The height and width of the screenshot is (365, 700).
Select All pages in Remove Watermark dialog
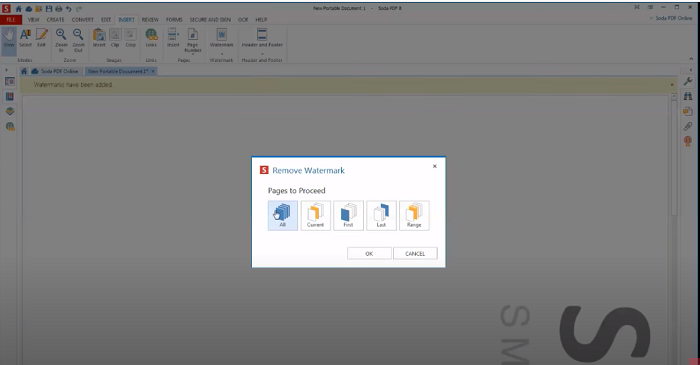[x=283, y=216]
